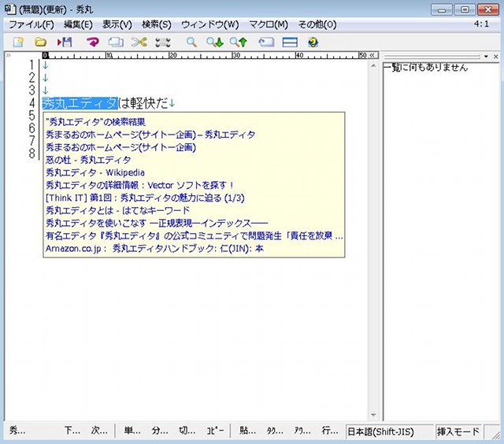Click the 4:1 cursor position indicator
Viewport: 504px width, 444px height.
tap(481, 24)
